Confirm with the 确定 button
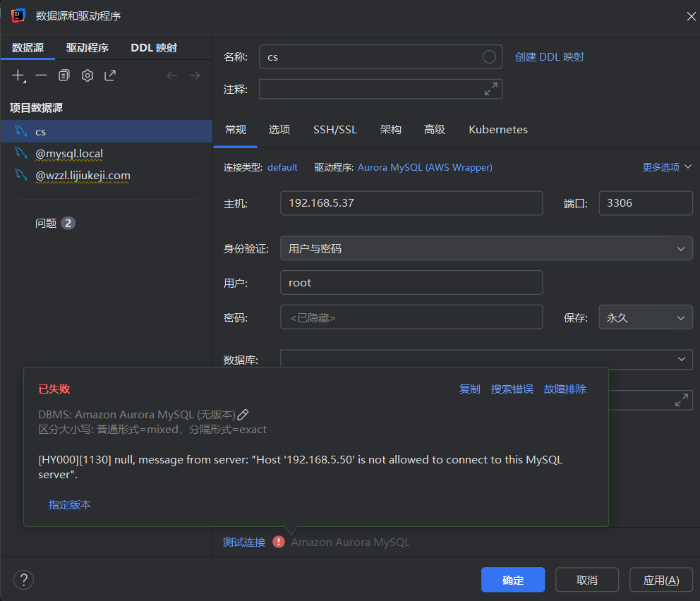 [512, 580]
